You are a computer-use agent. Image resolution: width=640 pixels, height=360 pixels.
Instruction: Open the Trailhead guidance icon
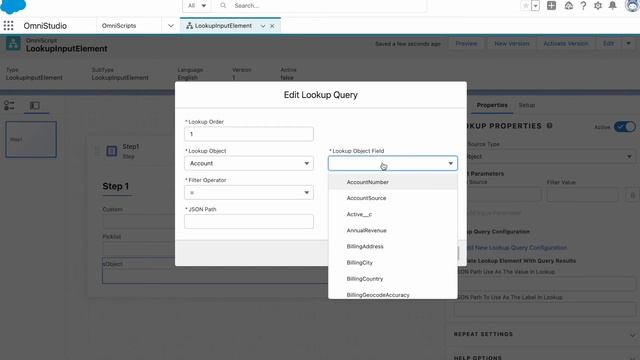point(568,6)
